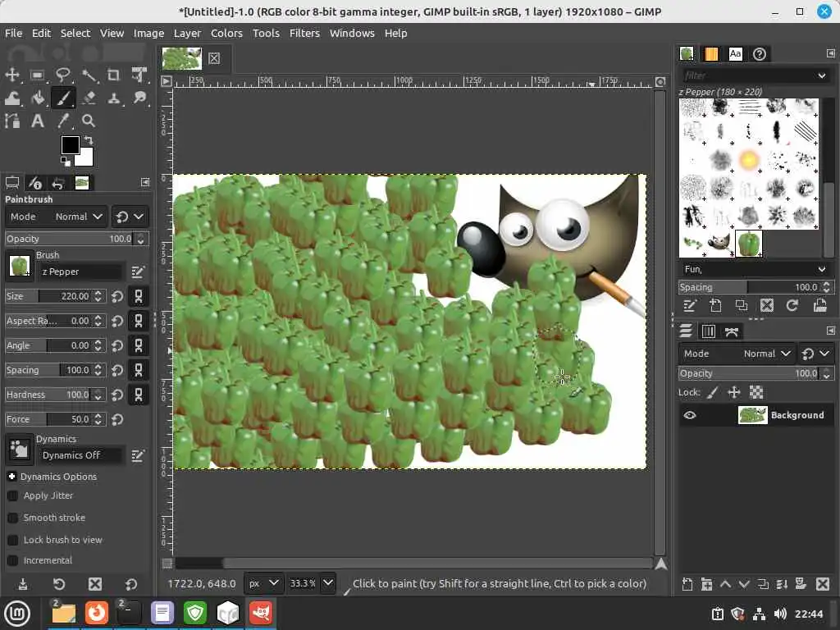Image resolution: width=840 pixels, height=630 pixels.
Task: Open the Linux Mint start menu
Action: click(17, 614)
